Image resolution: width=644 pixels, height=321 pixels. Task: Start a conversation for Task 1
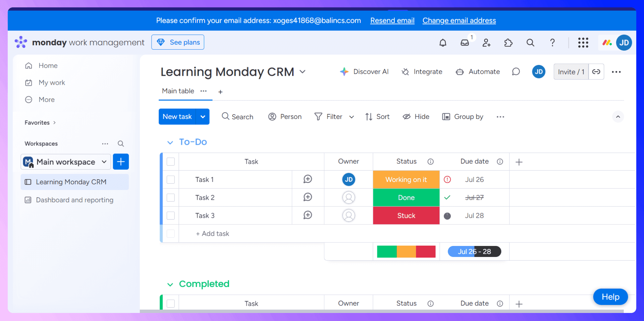click(x=308, y=179)
